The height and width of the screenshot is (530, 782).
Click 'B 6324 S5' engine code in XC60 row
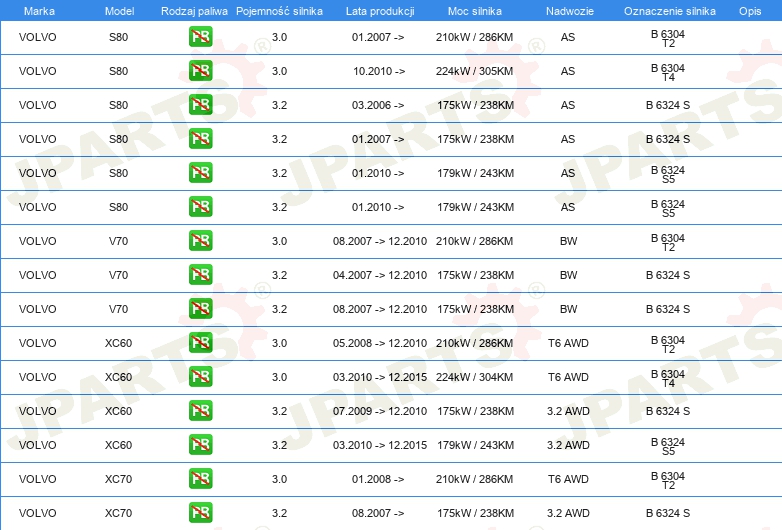668,446
